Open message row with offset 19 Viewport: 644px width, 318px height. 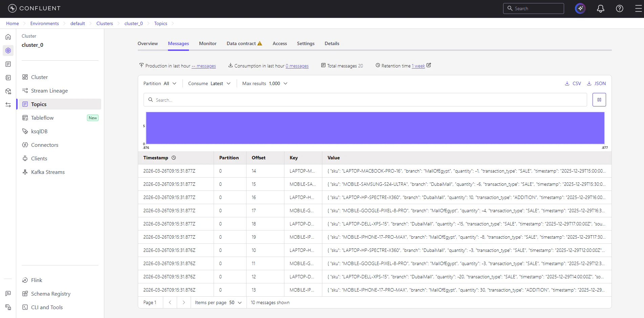pyautogui.click(x=374, y=237)
